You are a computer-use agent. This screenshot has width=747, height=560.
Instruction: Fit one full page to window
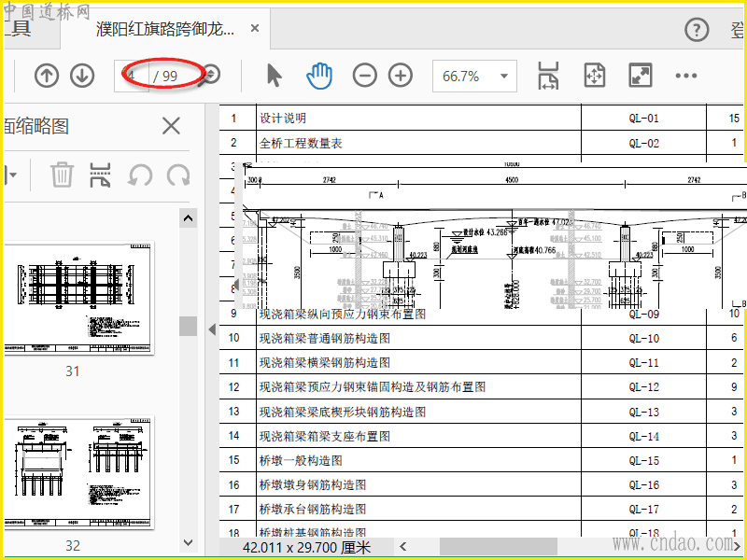[595, 76]
